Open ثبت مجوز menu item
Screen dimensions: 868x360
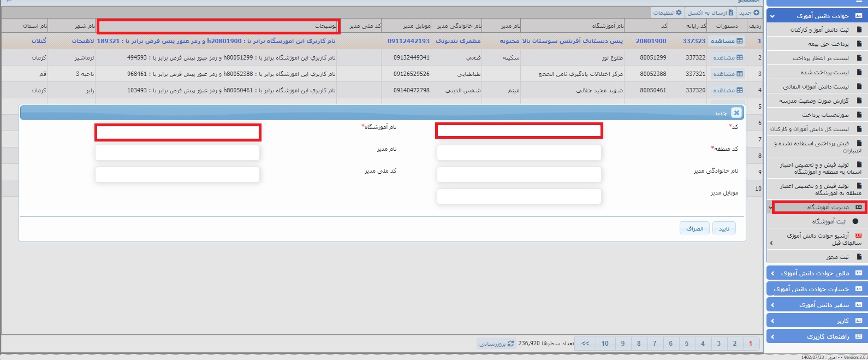[x=837, y=257]
